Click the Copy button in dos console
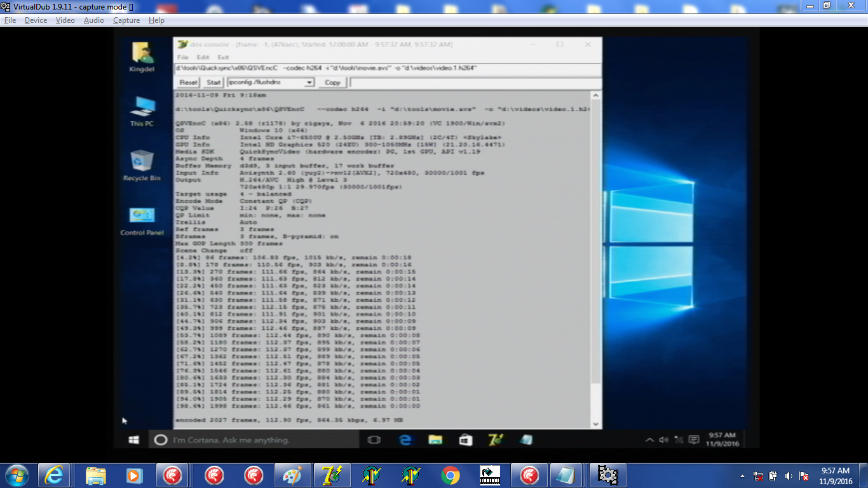This screenshot has width=868, height=488. coord(332,83)
